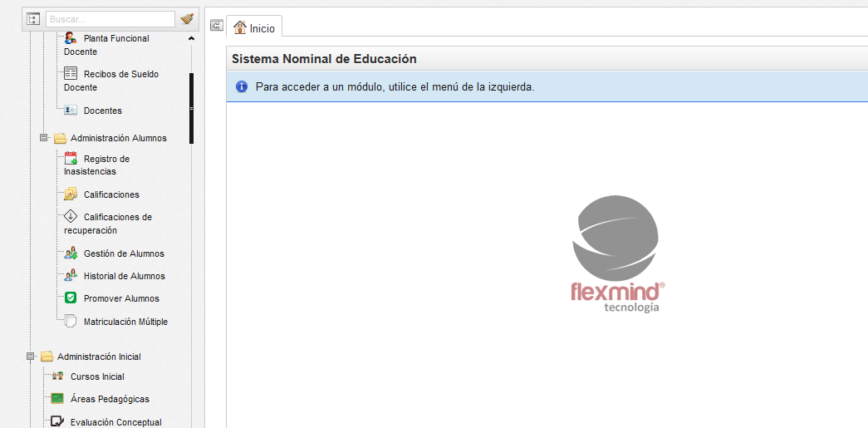Click the Calificaciones de recuperación diamond icon
Screen dimensions: 868x428
[71, 216]
